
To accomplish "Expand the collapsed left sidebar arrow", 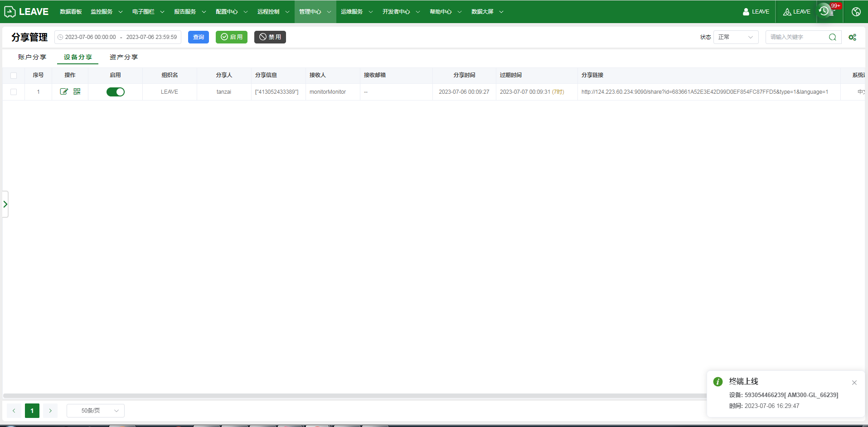I will click(5, 204).
